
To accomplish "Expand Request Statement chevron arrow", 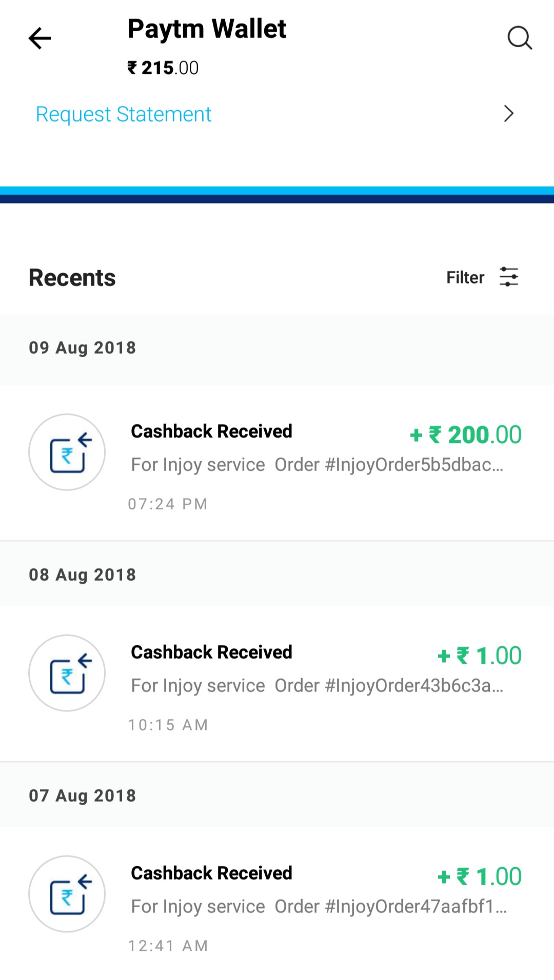I will tap(508, 114).
